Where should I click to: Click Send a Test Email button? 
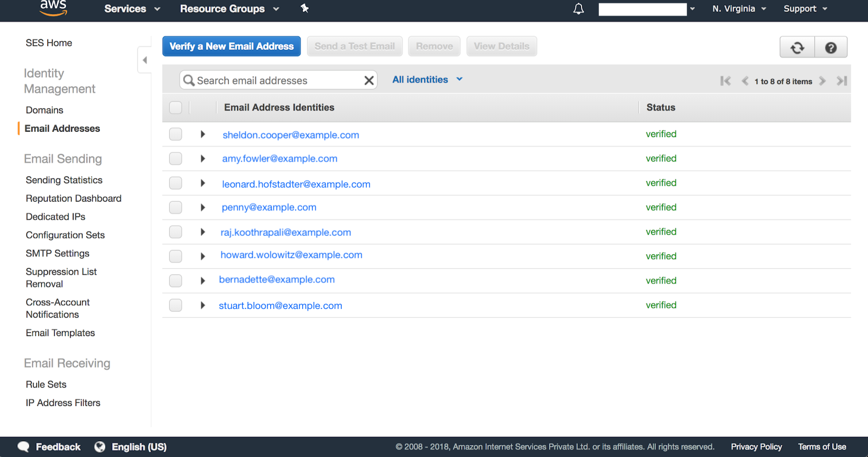pos(355,46)
